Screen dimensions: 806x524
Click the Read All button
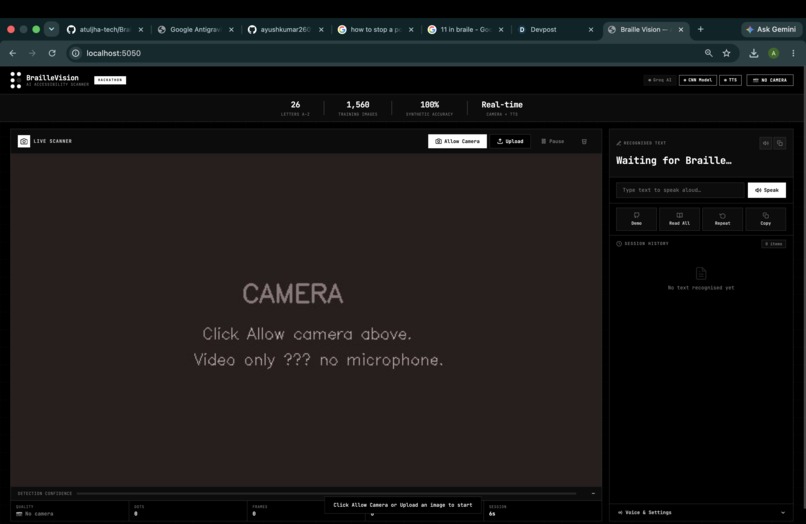(x=680, y=219)
